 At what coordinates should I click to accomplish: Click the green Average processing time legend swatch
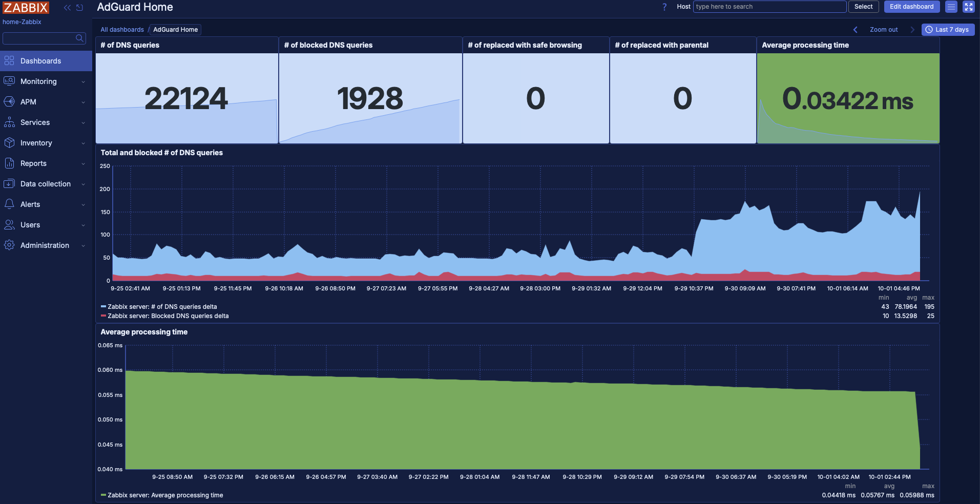pyautogui.click(x=103, y=495)
